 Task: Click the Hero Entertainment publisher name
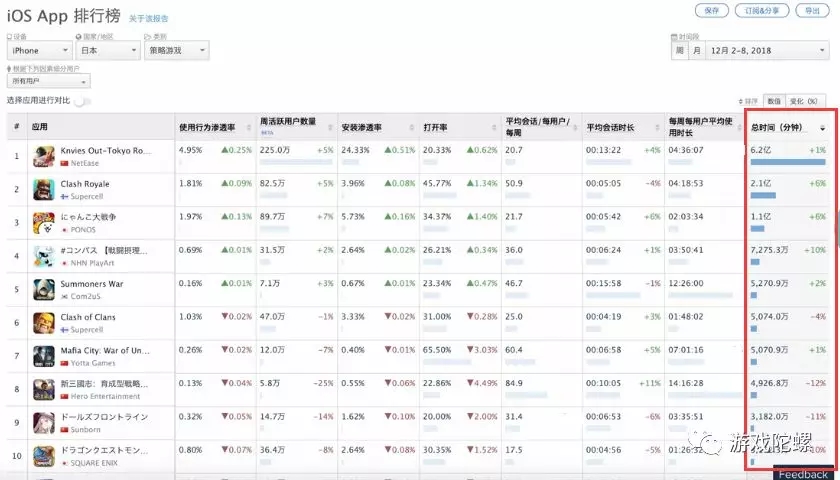click(x=105, y=396)
